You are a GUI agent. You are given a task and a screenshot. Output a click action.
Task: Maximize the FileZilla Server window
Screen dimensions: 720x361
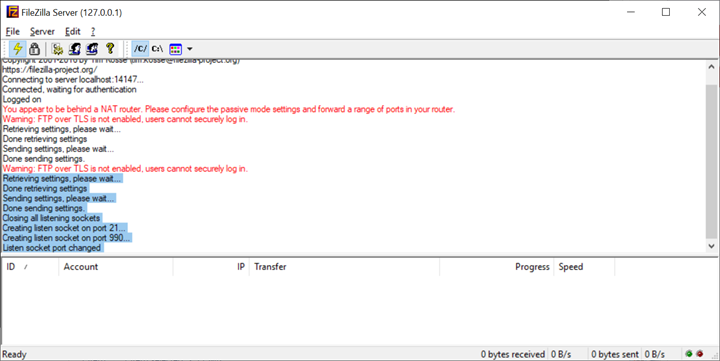point(666,12)
